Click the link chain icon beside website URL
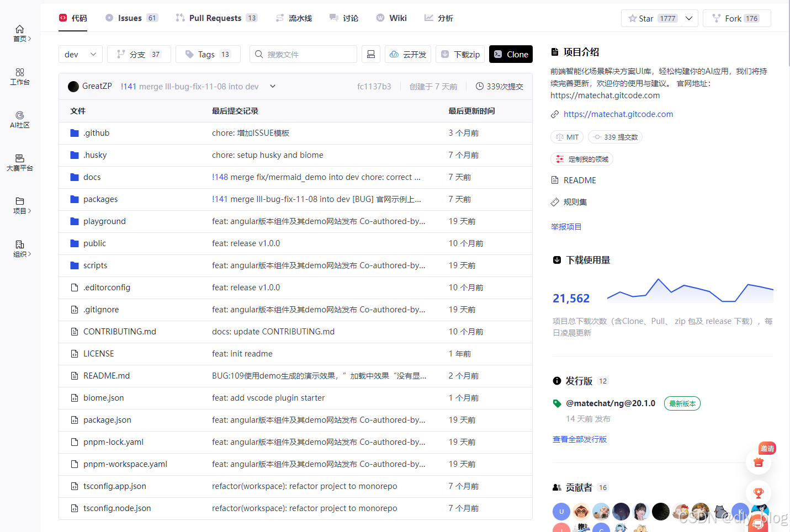The width and height of the screenshot is (790, 532). [x=555, y=114]
